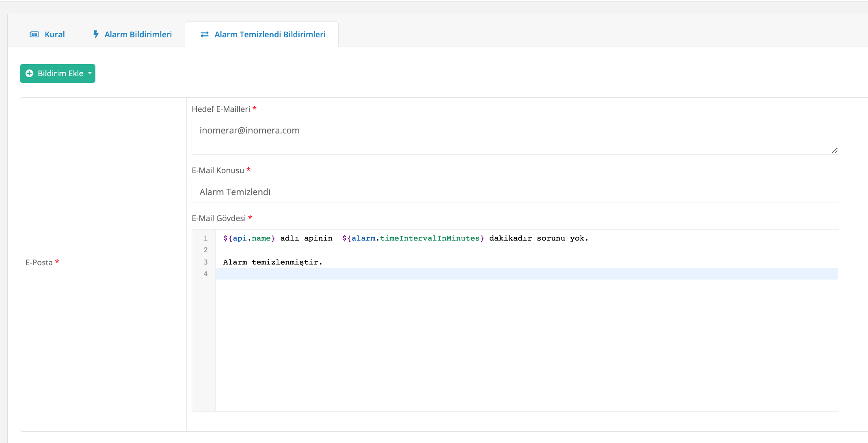Click the lightning bolt icon on Alarm Bildirimleri

pyautogui.click(x=96, y=34)
